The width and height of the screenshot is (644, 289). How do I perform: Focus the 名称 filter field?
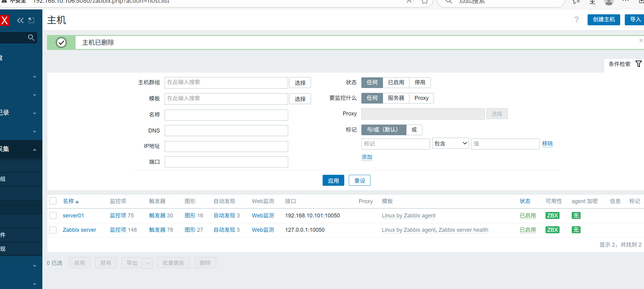coord(226,115)
